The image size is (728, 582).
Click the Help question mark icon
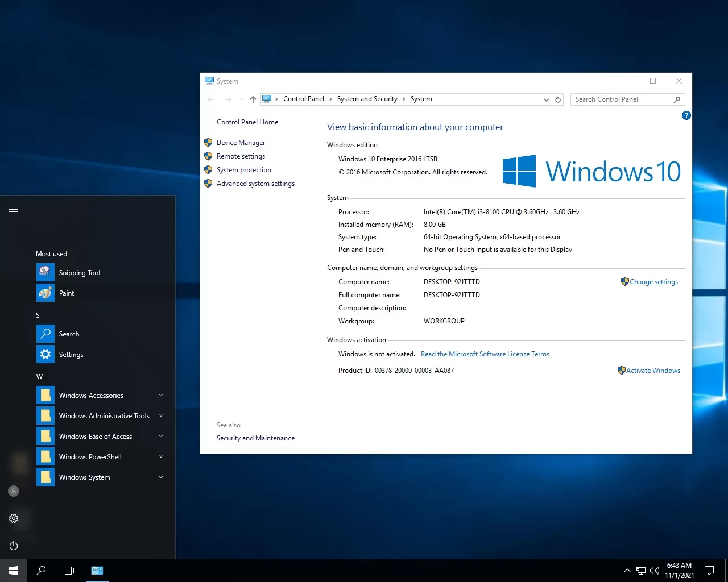point(686,115)
